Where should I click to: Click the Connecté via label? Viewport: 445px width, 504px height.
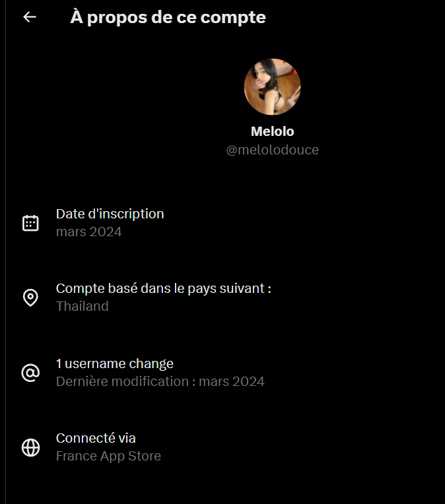click(96, 438)
